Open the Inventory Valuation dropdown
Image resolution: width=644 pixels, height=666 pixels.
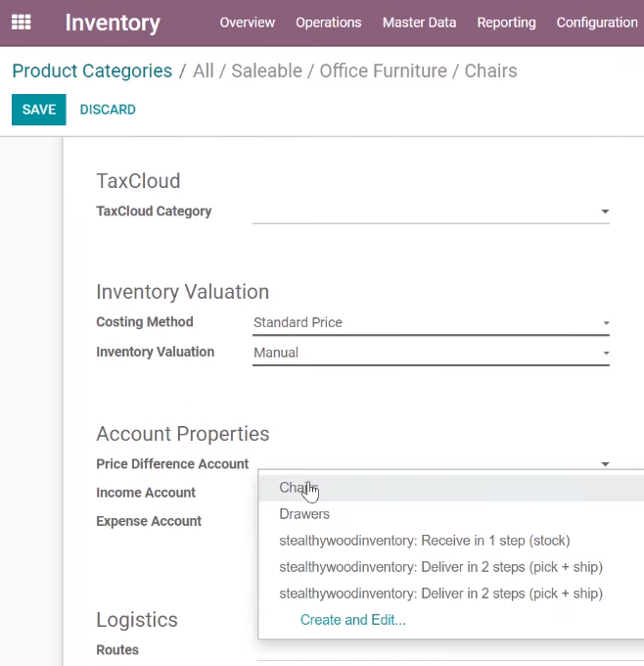point(431,353)
